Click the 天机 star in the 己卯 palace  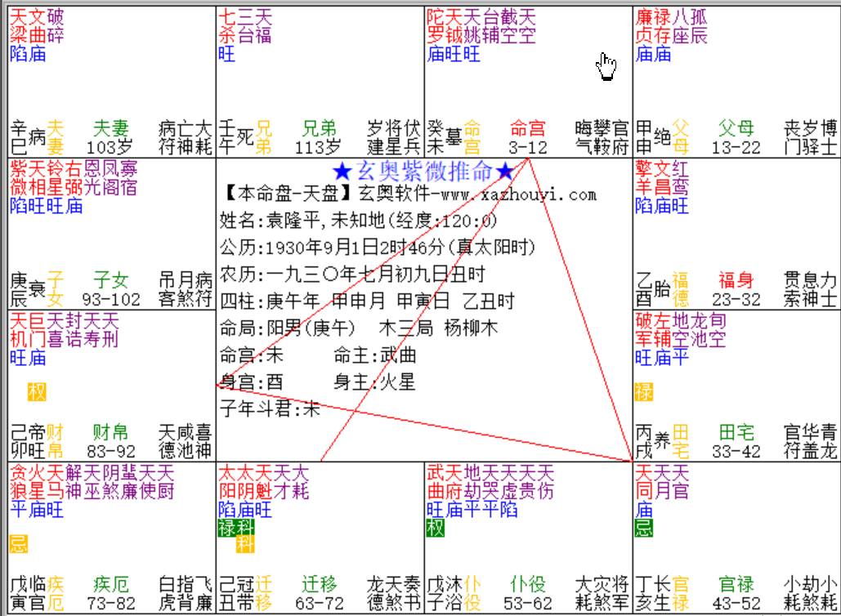click(19, 330)
